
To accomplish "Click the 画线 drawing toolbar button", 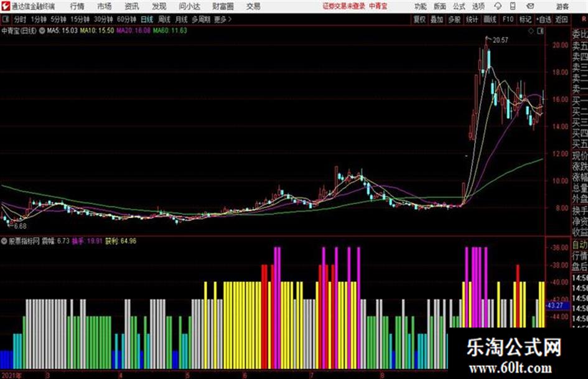I will pyautogui.click(x=490, y=19).
